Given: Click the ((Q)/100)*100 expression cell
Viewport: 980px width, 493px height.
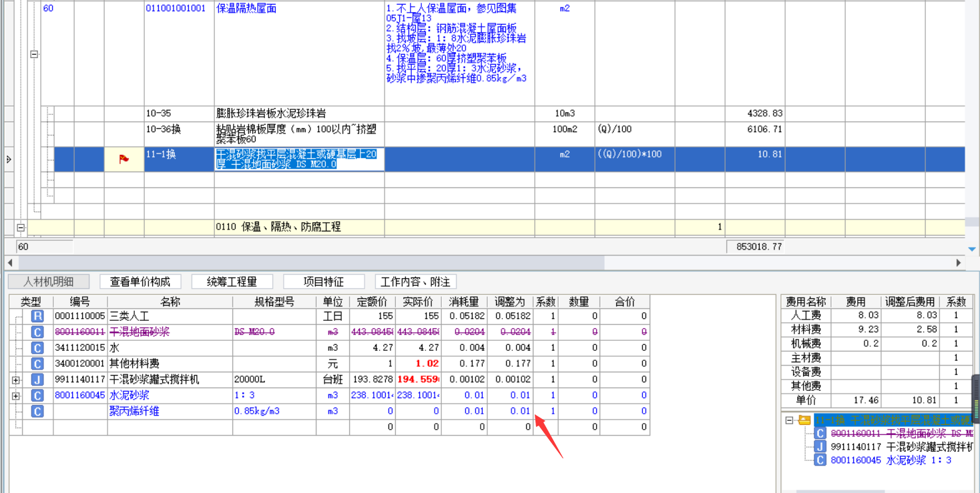Looking at the screenshot, I should [x=634, y=159].
